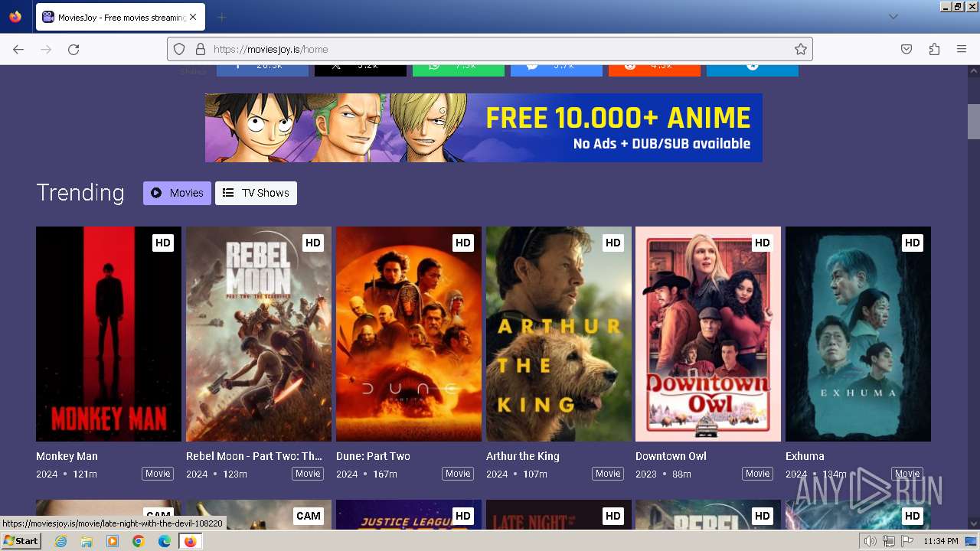The image size is (980, 551).
Task: Select the MoviesJoy browser tab
Action: pyautogui.click(x=120, y=17)
